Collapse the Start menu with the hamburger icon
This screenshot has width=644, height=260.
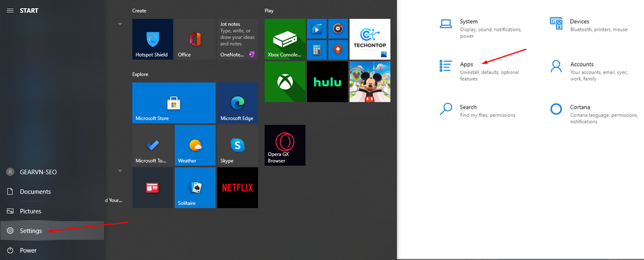pyautogui.click(x=10, y=11)
